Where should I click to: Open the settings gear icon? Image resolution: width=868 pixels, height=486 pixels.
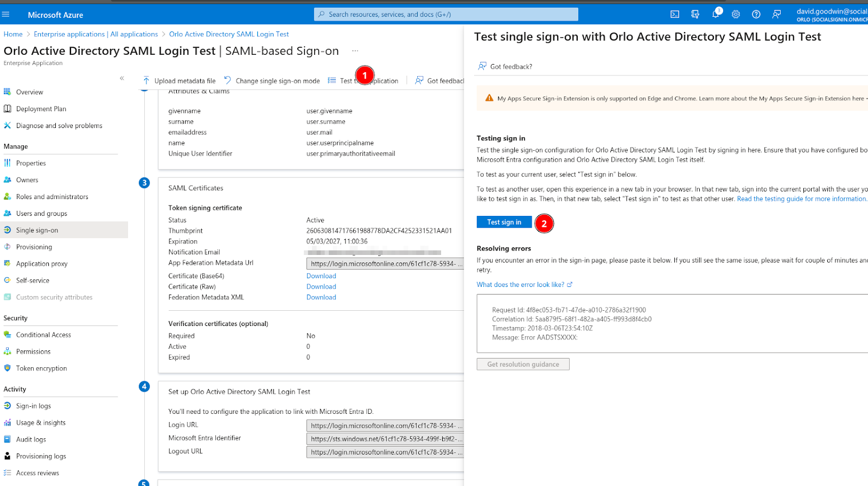click(736, 15)
